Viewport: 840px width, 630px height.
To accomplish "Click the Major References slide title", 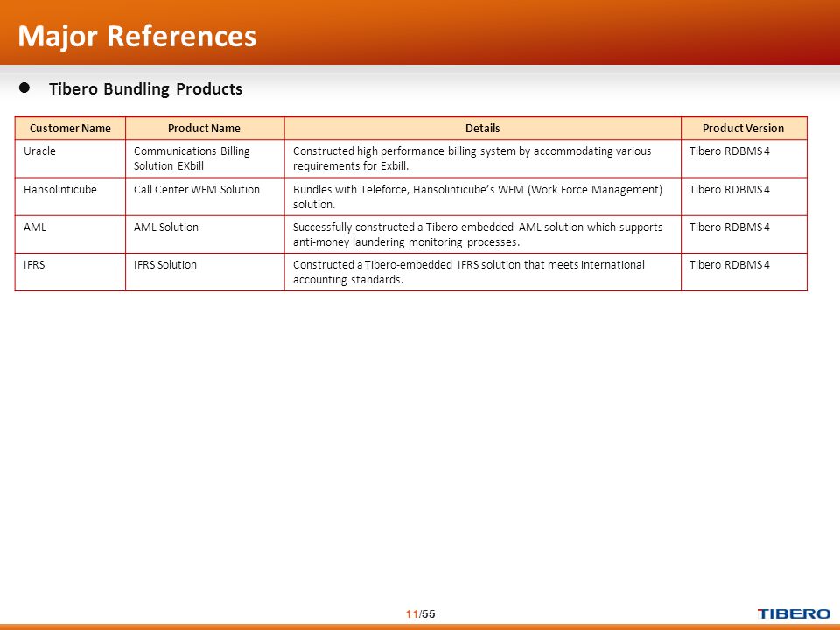I will point(137,37).
